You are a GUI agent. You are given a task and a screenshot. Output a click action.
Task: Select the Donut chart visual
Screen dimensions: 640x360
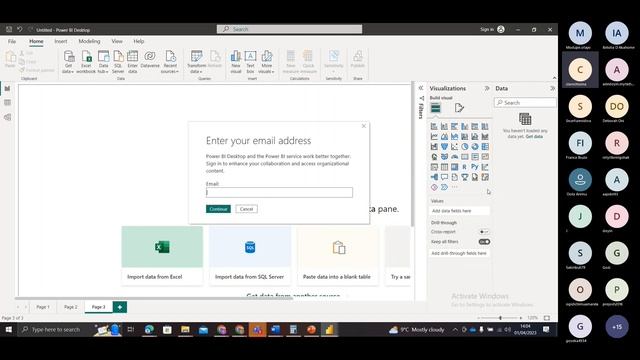[475, 147]
